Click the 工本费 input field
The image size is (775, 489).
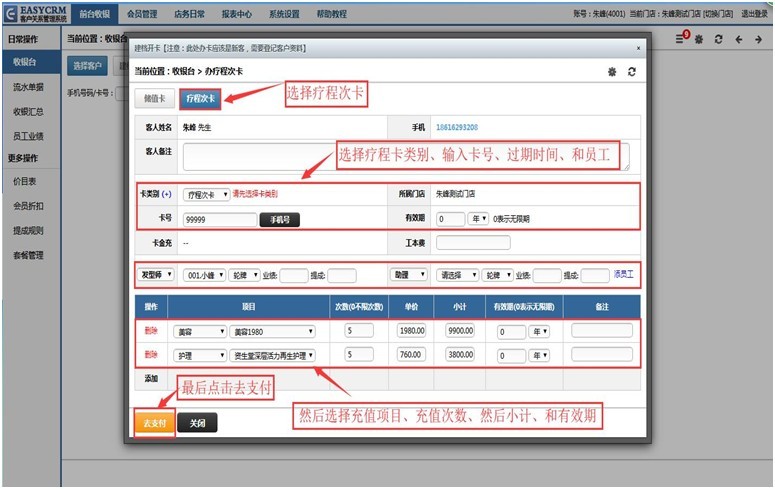[474, 243]
